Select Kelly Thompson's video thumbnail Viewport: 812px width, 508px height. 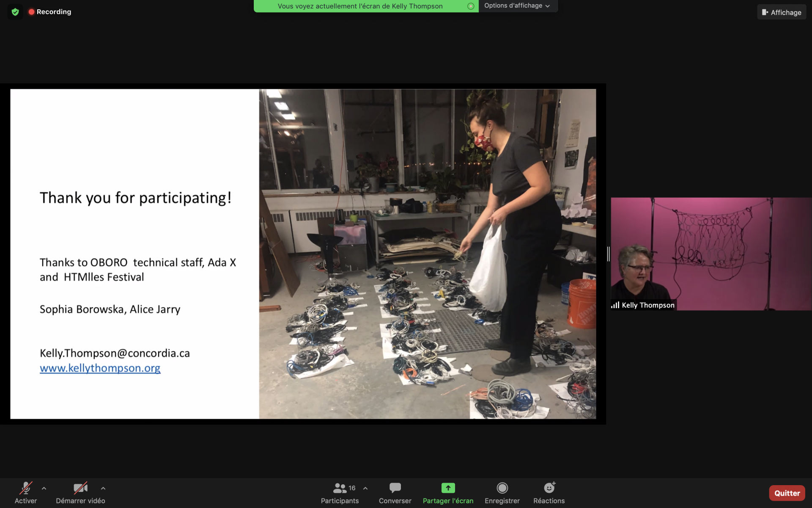point(711,254)
